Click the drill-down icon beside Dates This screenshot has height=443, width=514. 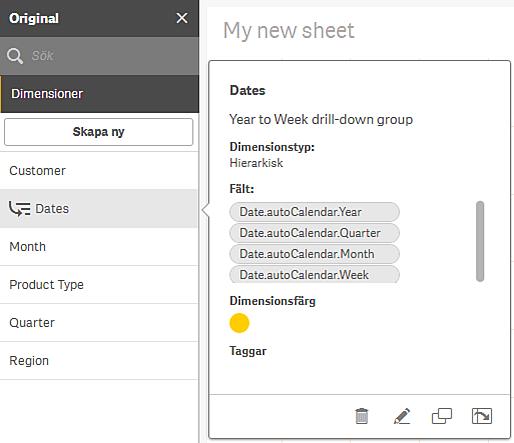pos(20,209)
